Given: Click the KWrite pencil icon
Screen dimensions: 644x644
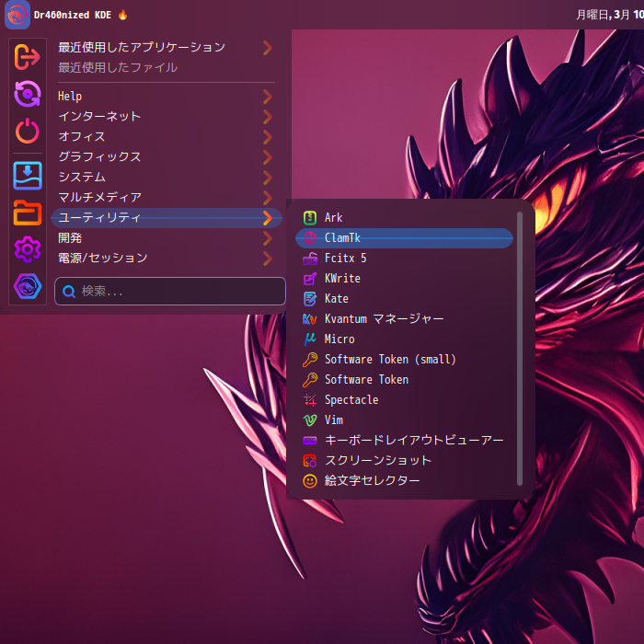Looking at the screenshot, I should coord(310,279).
